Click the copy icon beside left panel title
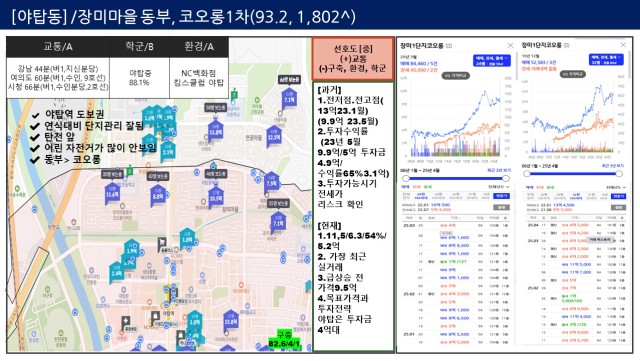The height and width of the screenshot is (361, 640). (x=449, y=46)
